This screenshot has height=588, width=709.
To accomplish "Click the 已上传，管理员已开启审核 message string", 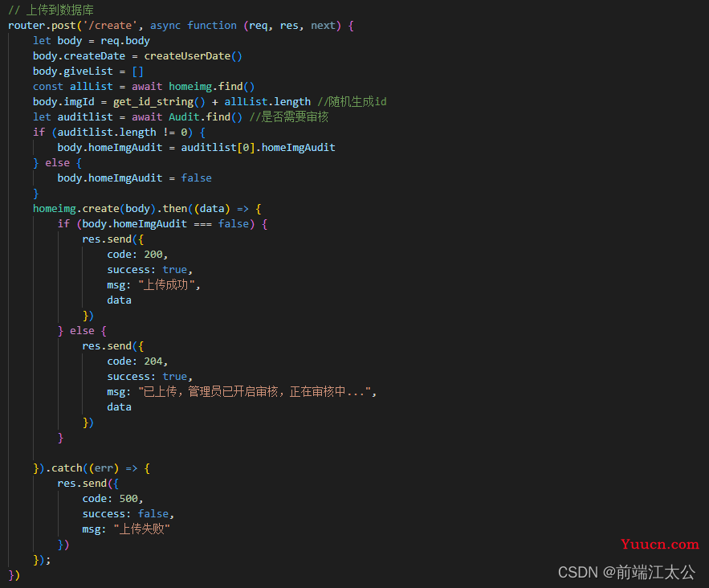I will coord(255,392).
